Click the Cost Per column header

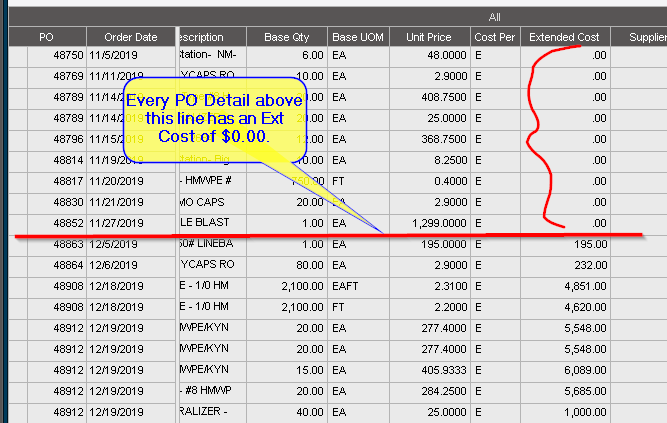coord(495,37)
